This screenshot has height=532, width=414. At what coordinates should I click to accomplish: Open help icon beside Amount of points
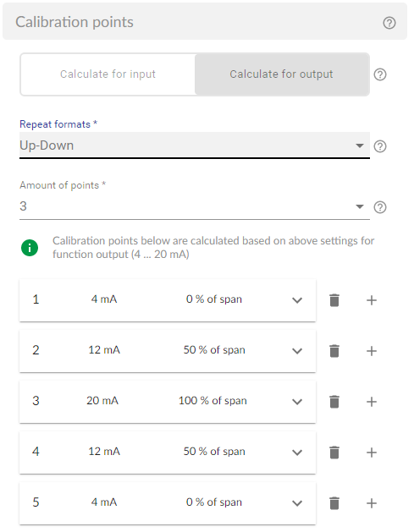point(380,207)
